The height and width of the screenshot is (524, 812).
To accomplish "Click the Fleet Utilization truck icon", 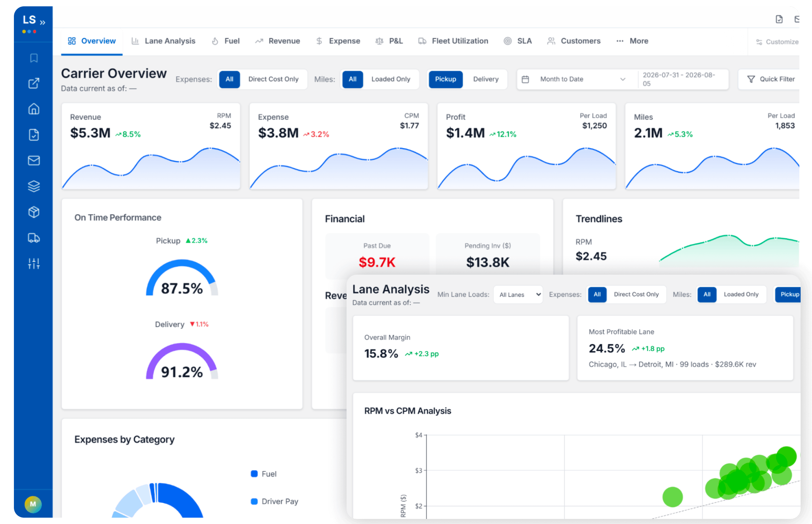I will point(422,41).
